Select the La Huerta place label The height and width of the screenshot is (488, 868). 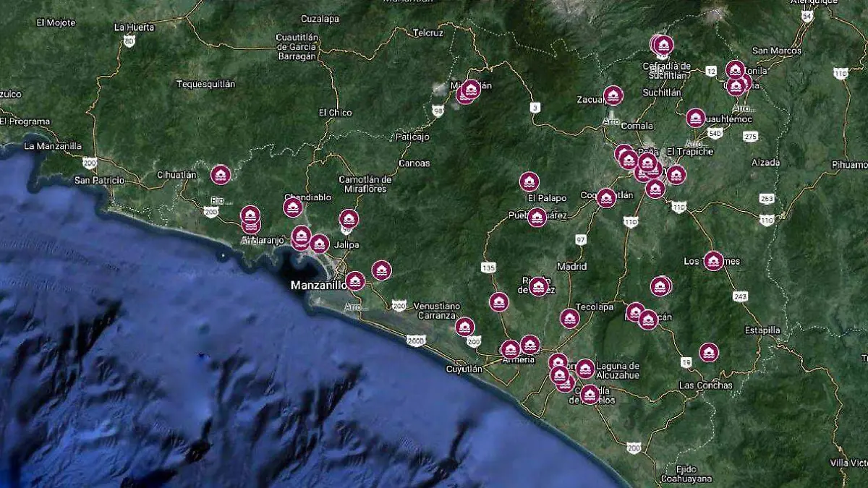click(x=135, y=27)
